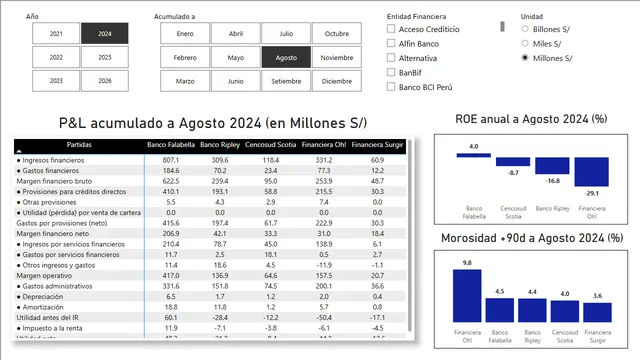Choose year 2022 button
This screenshot has height=360, width=640.
coord(56,57)
